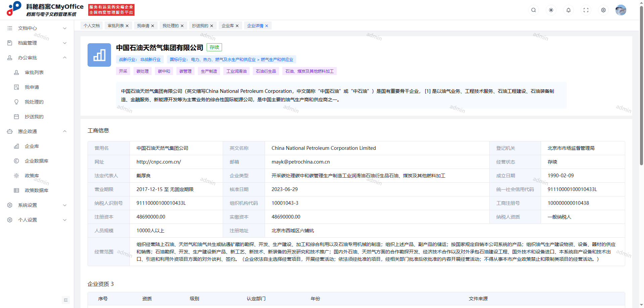Image resolution: width=644 pixels, height=308 pixels.
Task: Expand 档案管理 menu chevron
Action: (x=65, y=43)
